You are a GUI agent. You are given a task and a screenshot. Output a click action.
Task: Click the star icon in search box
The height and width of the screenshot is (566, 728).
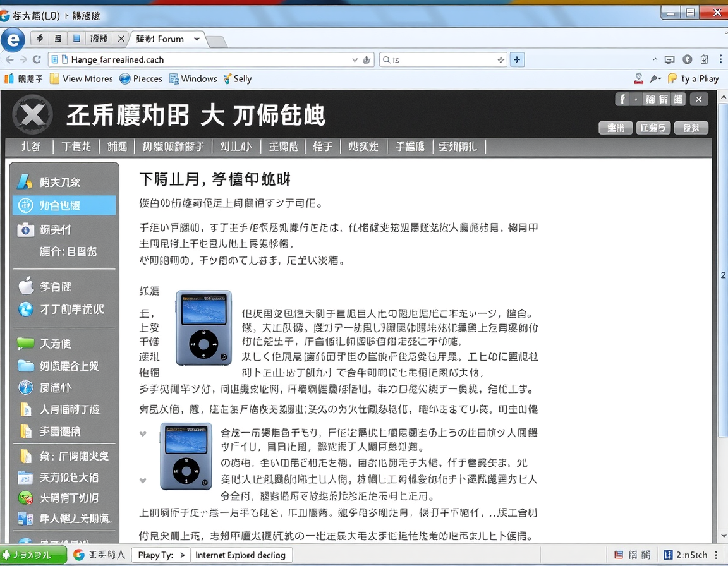pyautogui.click(x=500, y=59)
